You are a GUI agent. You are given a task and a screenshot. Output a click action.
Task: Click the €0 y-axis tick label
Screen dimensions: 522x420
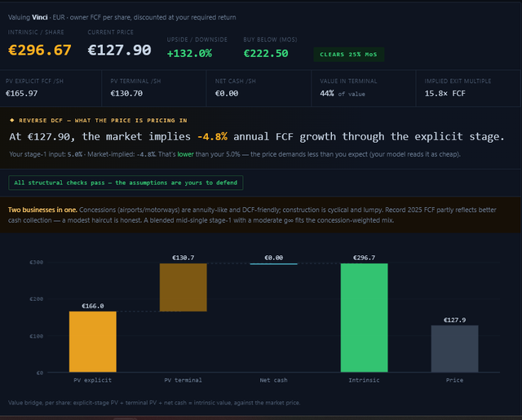(x=40, y=373)
